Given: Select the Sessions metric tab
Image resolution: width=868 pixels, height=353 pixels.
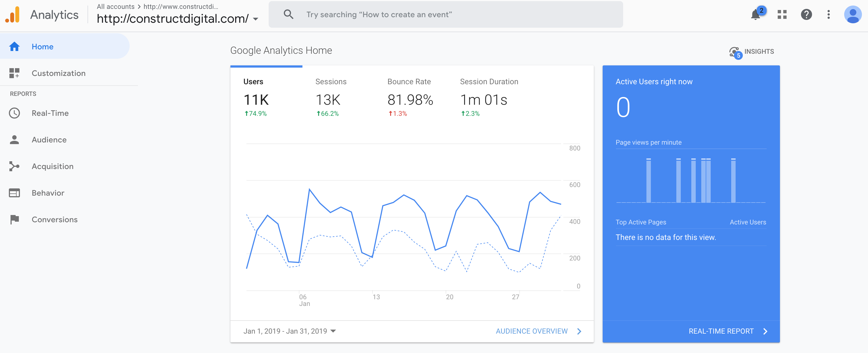Looking at the screenshot, I should 330,98.
